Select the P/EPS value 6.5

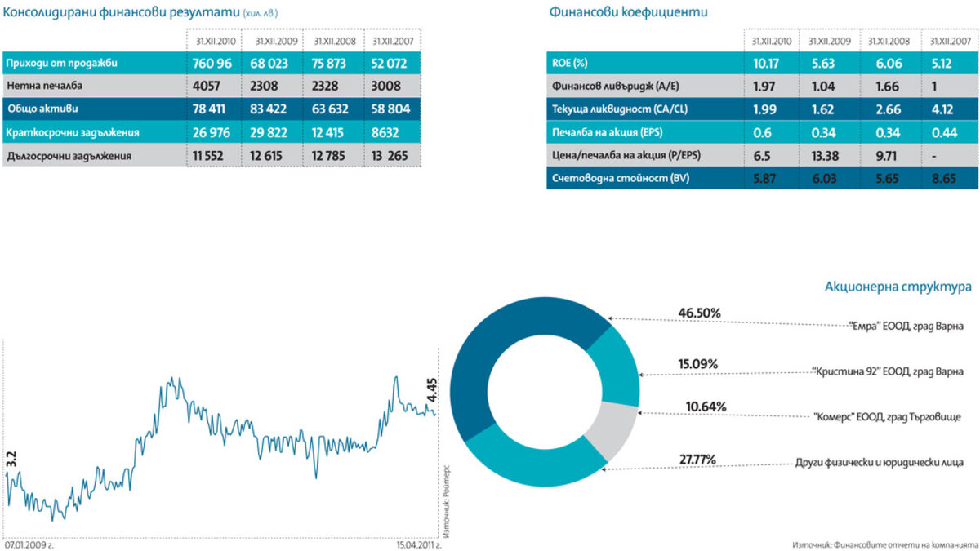[760, 154]
